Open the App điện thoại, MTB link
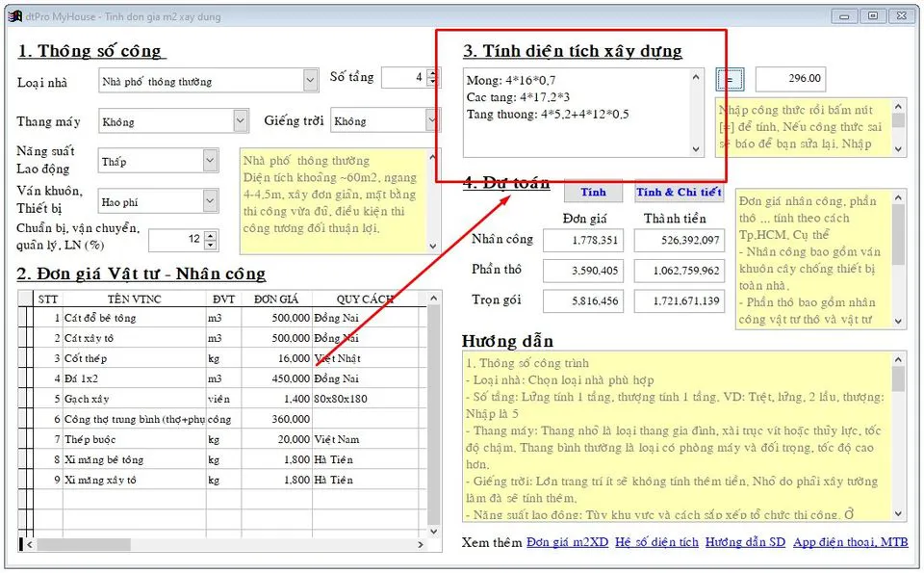The width and height of the screenshot is (924, 573). click(x=850, y=542)
